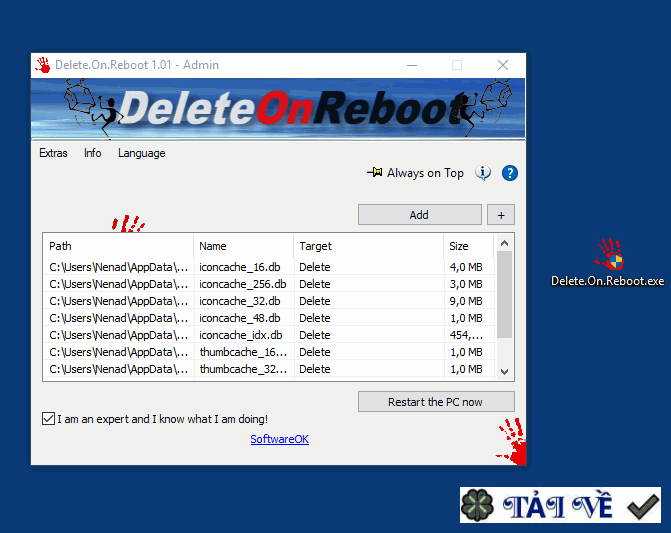Open the SoftwareOK link
Screen dimensions: 671x533
pos(279,439)
